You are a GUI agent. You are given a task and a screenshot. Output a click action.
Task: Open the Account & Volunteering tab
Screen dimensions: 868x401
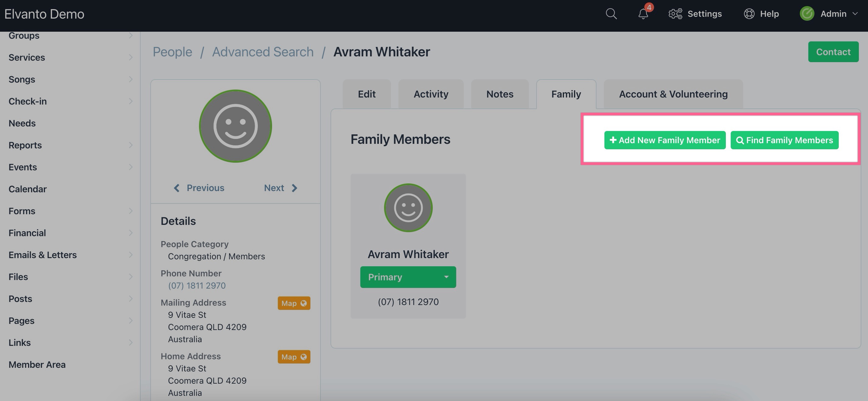tap(673, 94)
